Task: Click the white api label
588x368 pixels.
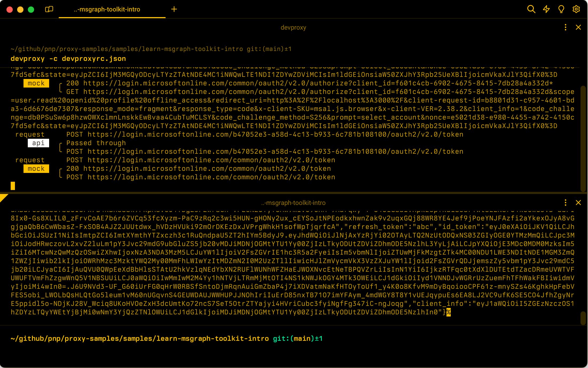Action: click(x=38, y=143)
